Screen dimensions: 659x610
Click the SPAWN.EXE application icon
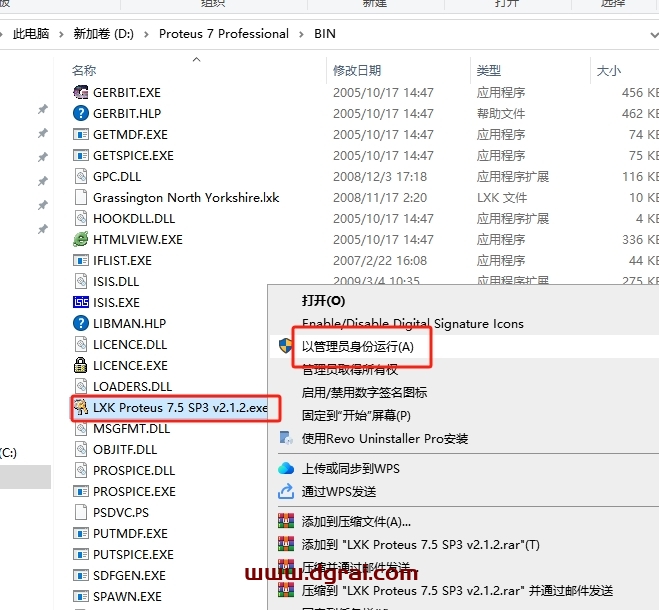81,597
